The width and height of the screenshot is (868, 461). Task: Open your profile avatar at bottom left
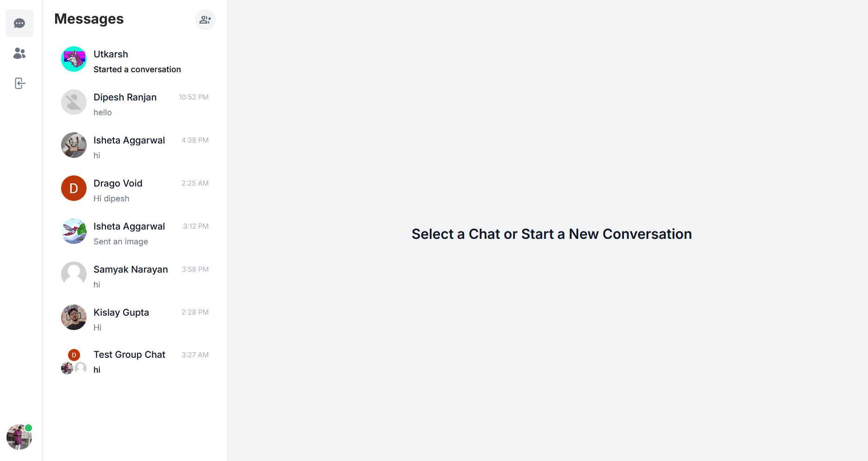click(x=19, y=437)
